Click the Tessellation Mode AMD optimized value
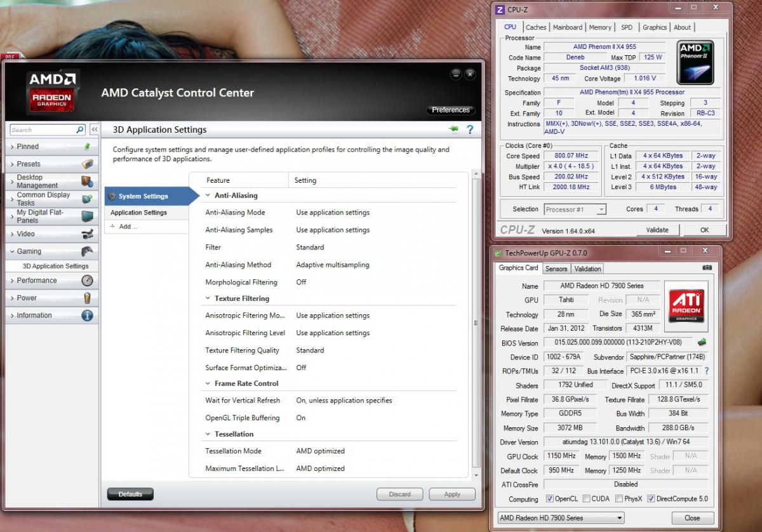The image size is (762, 532). [x=320, y=451]
